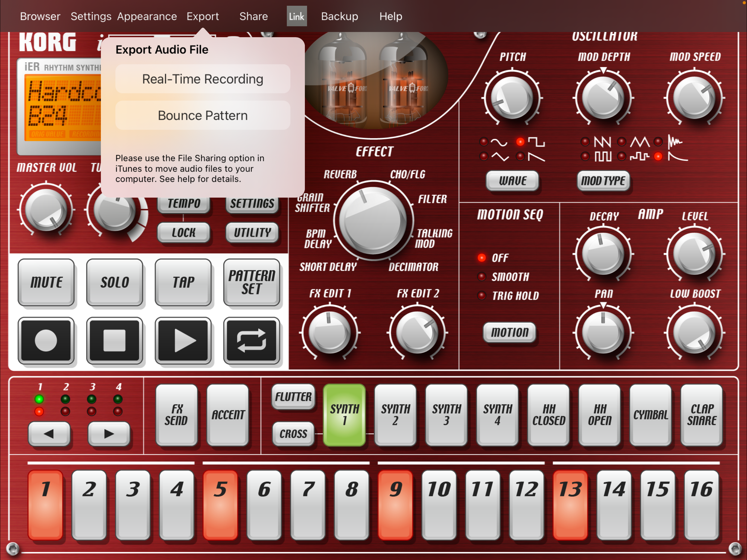Toggle the CROSS button

(x=293, y=434)
